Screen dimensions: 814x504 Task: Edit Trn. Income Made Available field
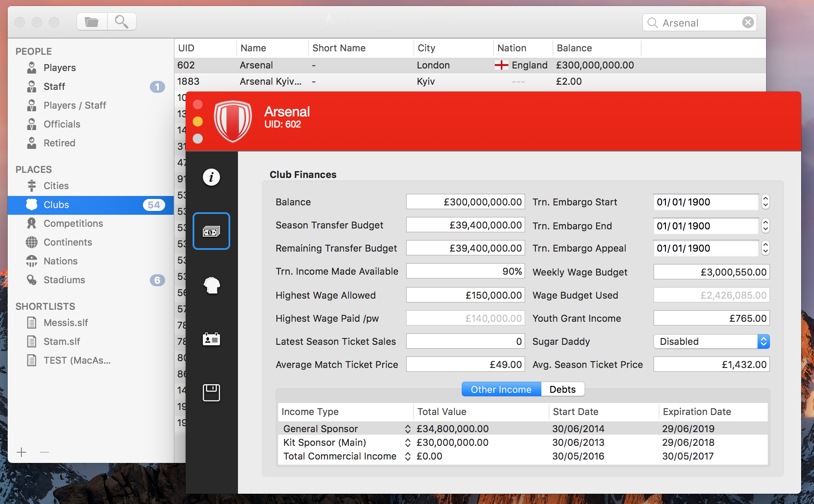click(465, 271)
